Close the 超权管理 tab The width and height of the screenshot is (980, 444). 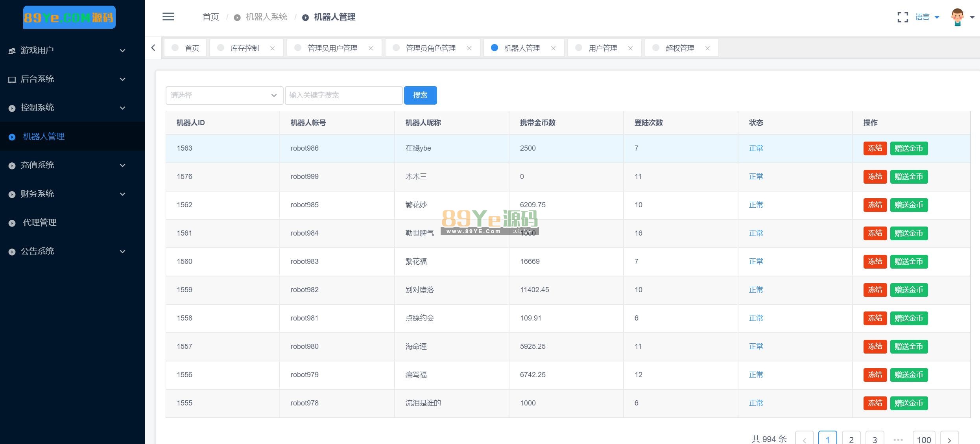tap(707, 48)
